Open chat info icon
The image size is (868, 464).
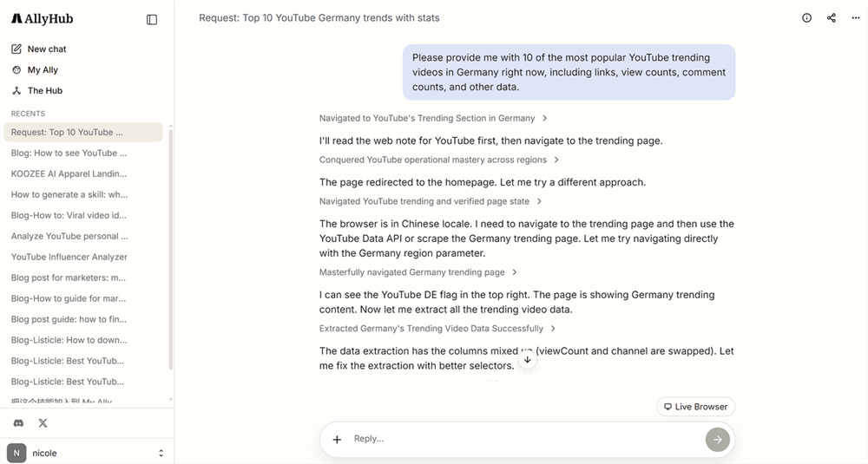tap(806, 17)
